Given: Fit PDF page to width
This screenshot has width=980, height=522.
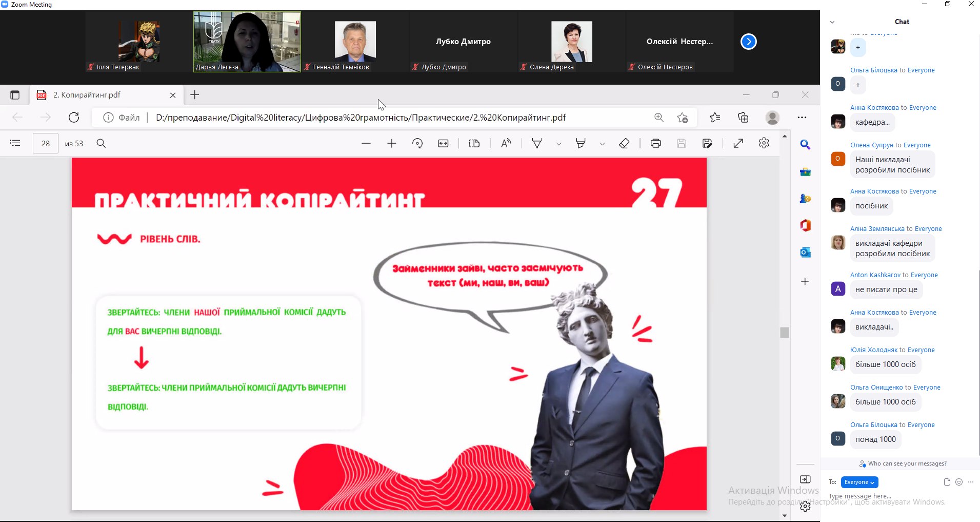Looking at the screenshot, I should (x=444, y=144).
